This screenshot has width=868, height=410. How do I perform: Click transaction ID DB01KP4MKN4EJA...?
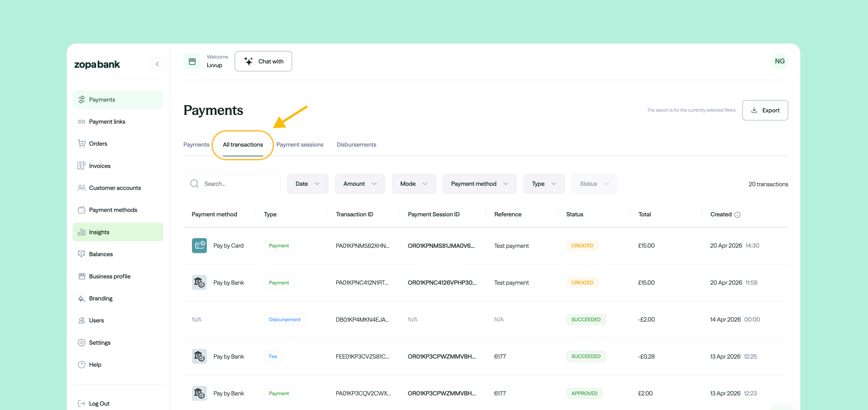pos(362,320)
